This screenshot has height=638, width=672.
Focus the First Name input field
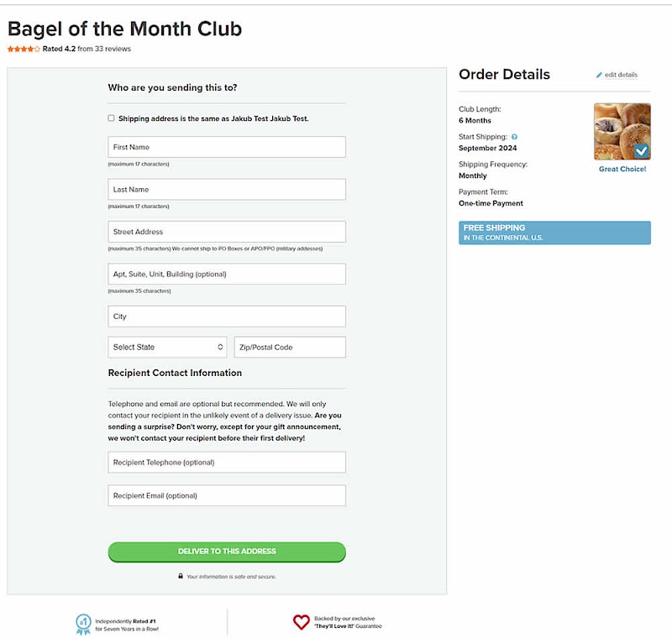(x=227, y=147)
